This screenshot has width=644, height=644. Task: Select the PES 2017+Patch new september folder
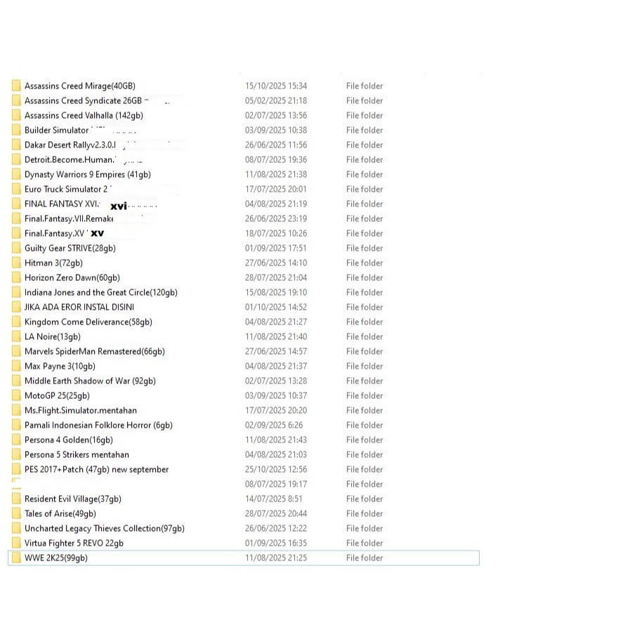coord(96,469)
